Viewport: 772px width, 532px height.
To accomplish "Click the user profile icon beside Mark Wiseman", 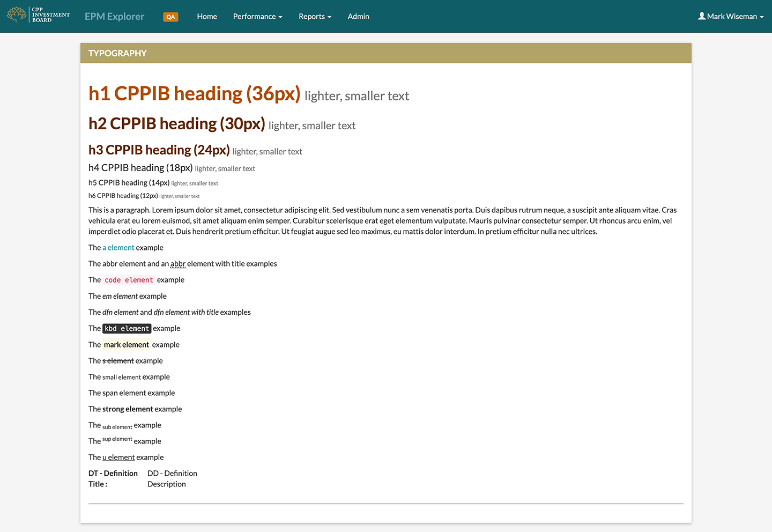I will tap(701, 16).
